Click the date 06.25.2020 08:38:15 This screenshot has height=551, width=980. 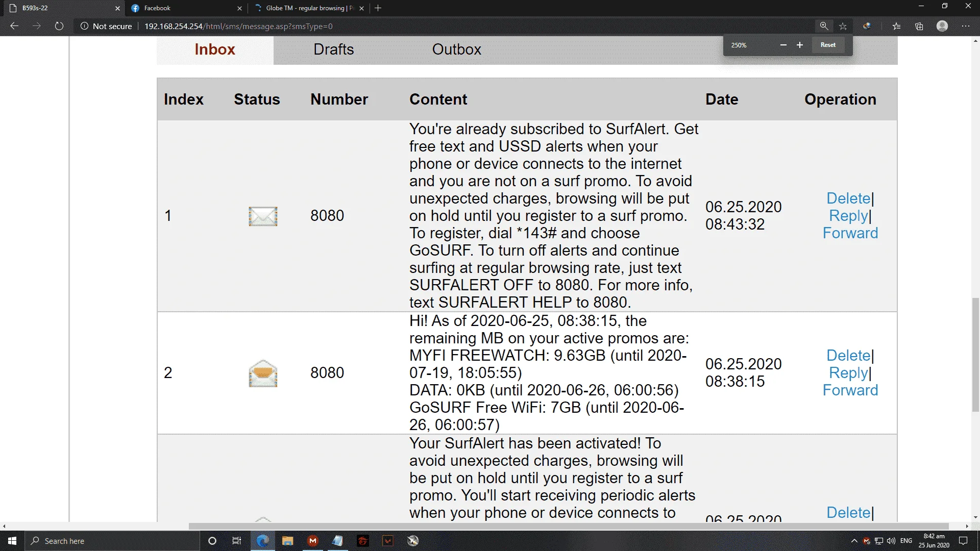[743, 373]
